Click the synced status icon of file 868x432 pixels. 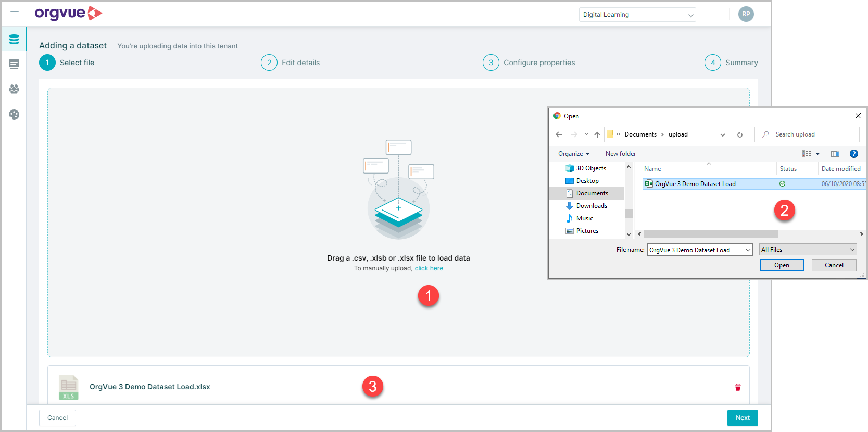[782, 184]
